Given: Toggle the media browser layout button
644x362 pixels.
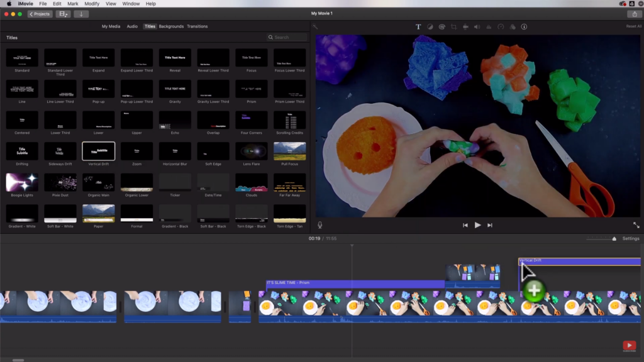Looking at the screenshot, I should pyautogui.click(x=63, y=14).
